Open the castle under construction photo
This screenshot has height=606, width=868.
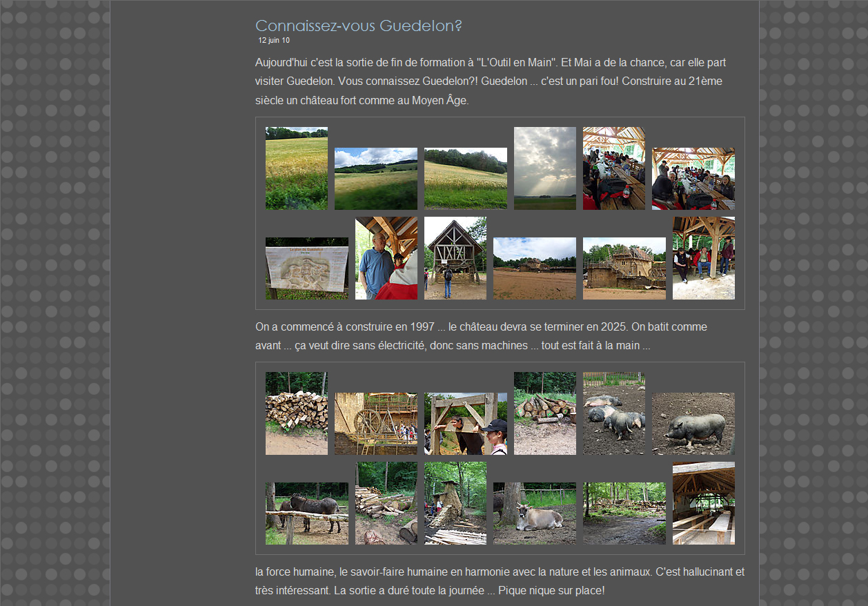coord(624,268)
